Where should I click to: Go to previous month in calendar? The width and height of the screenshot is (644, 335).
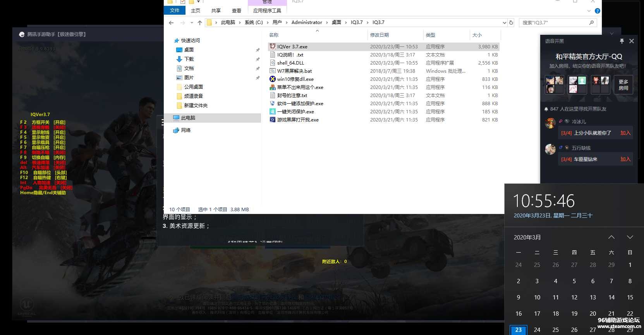611,237
